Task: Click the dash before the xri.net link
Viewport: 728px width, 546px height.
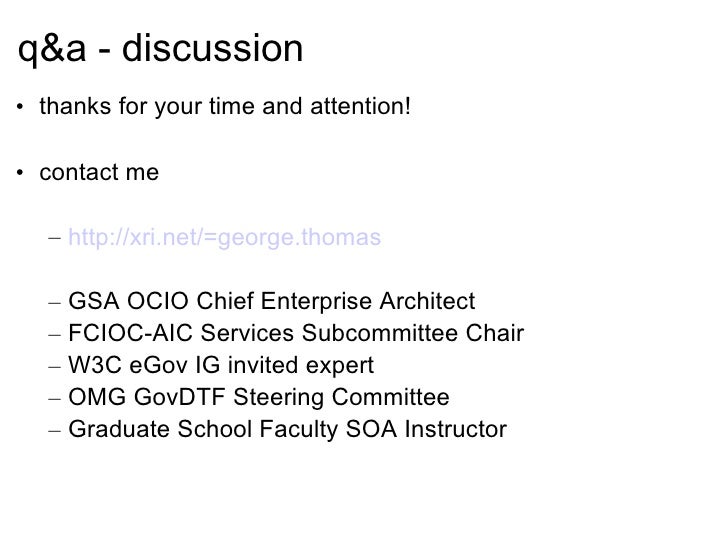Action: tap(53, 239)
